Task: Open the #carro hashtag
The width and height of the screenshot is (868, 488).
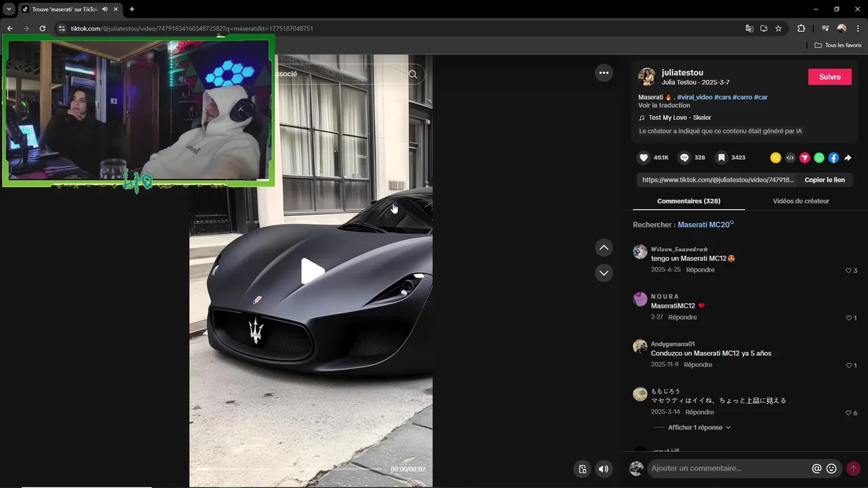Action: coord(742,97)
